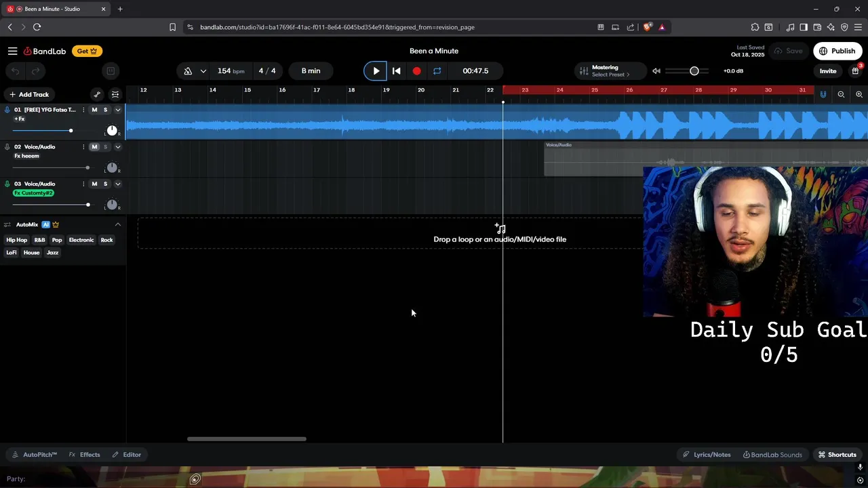This screenshot has height=488, width=868.
Task: Expand track 03 options chevron
Action: coord(117,184)
